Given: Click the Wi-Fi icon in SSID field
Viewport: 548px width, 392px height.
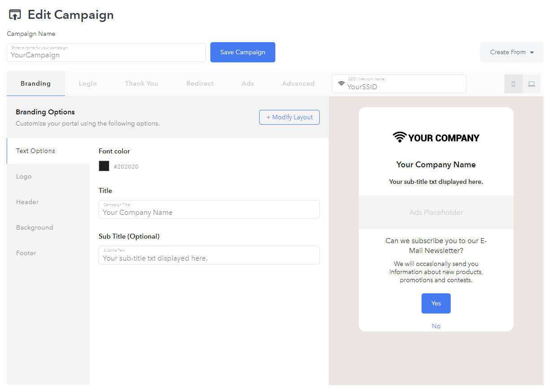Looking at the screenshot, I should point(341,84).
